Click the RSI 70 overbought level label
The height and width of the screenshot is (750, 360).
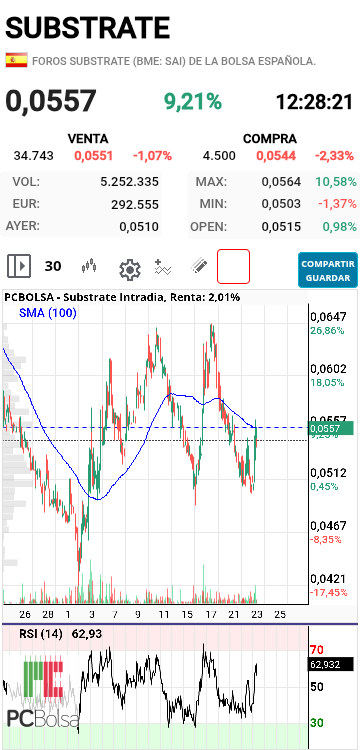317,650
